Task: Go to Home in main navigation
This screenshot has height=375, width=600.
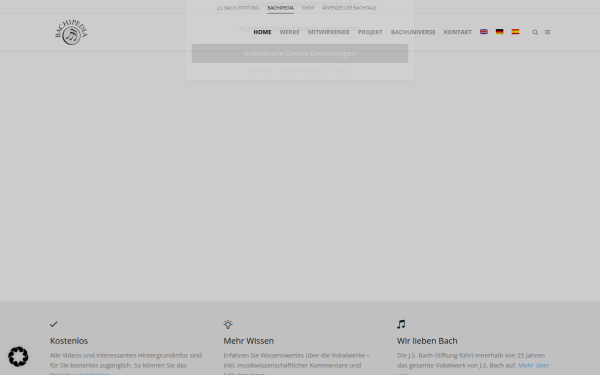Action: coord(262,32)
